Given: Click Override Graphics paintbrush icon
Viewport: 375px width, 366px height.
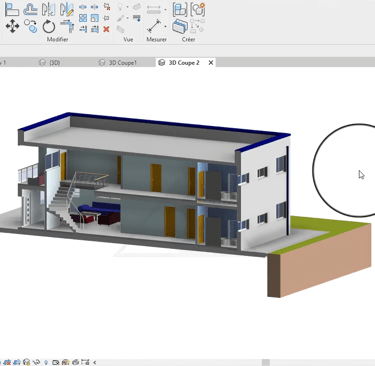Looking at the screenshot, I should [x=120, y=18].
